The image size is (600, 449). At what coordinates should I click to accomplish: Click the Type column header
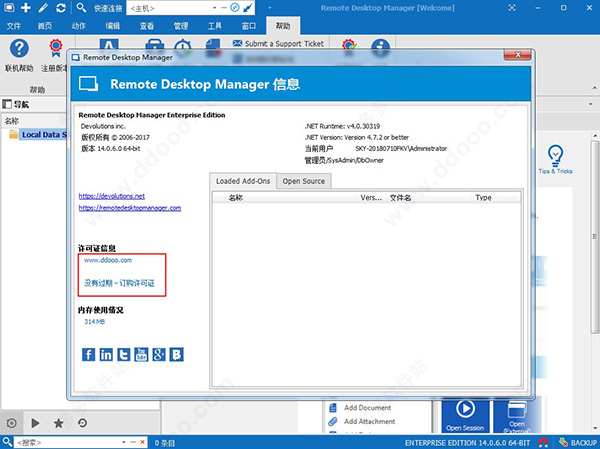tap(483, 198)
